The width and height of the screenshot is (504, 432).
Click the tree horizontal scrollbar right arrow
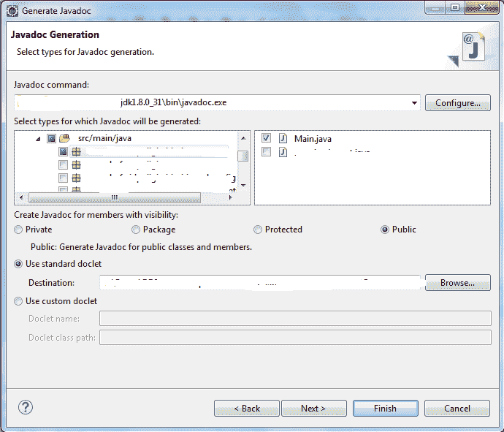(x=231, y=197)
